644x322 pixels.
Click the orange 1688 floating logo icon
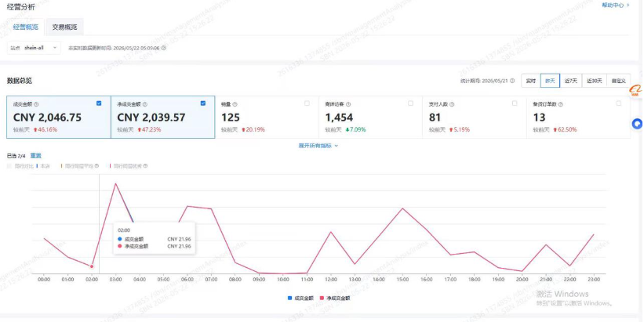coord(636,91)
